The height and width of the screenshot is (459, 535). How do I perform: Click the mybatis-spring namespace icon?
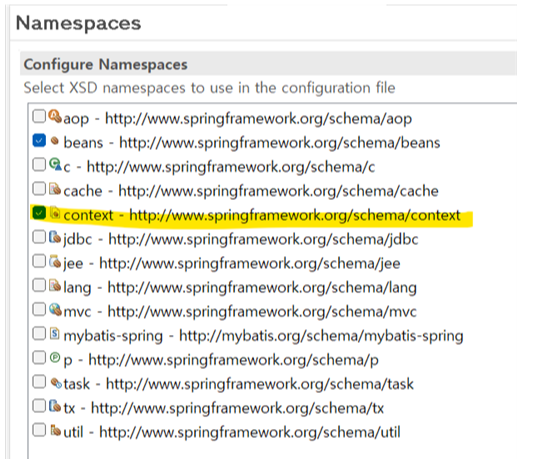(55, 333)
